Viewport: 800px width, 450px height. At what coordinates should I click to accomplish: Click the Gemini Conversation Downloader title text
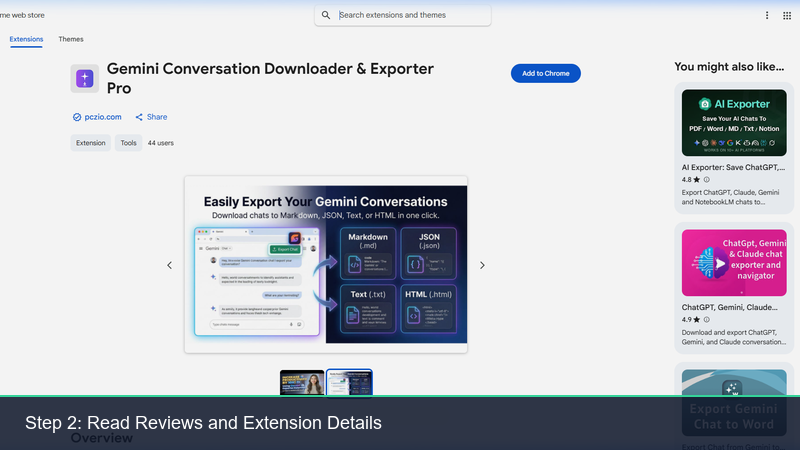tap(270, 79)
